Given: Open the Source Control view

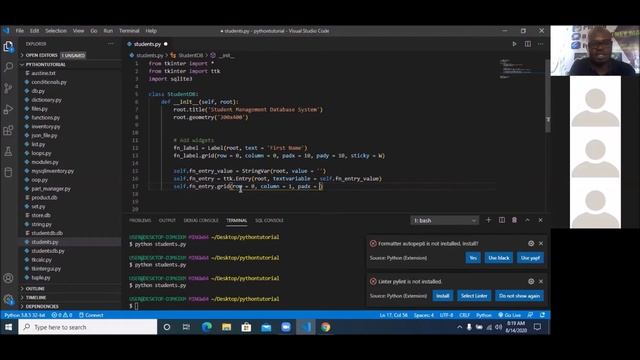Looking at the screenshot, I should [x=8, y=88].
